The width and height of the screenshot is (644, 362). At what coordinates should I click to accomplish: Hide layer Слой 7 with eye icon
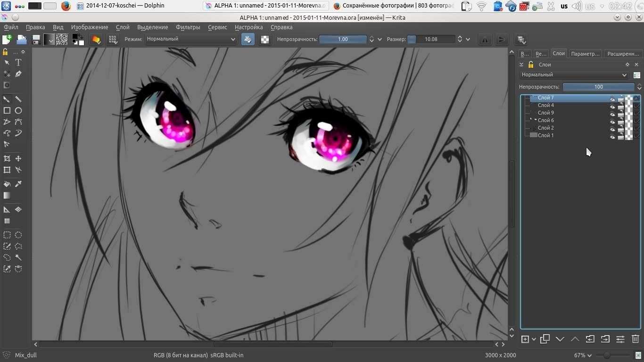point(612,99)
